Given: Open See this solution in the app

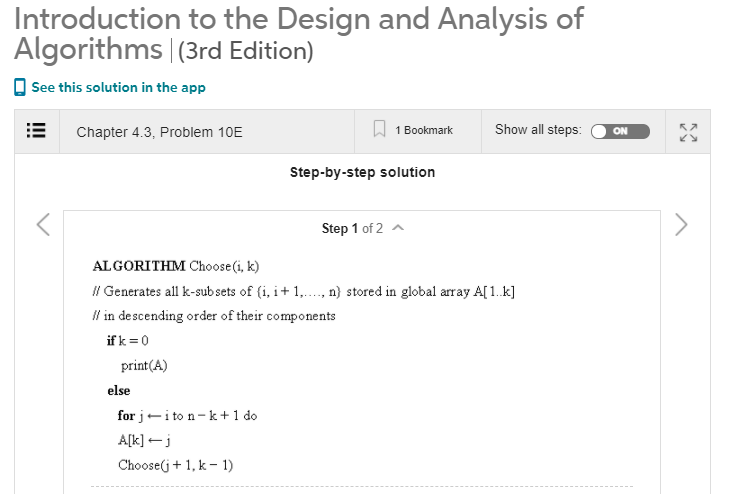Looking at the screenshot, I should click(118, 88).
